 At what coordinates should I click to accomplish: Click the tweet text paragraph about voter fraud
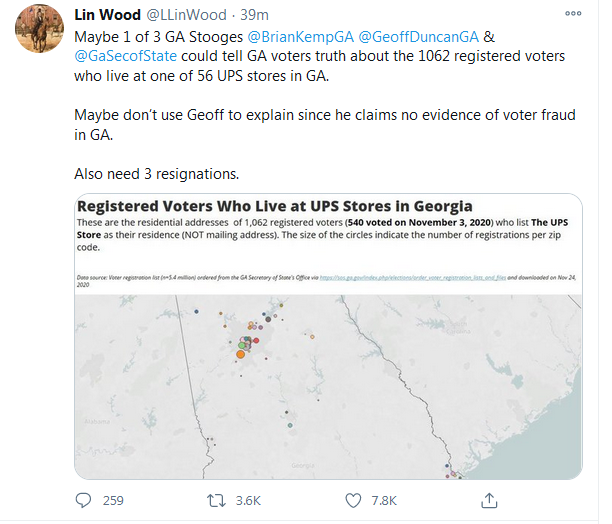pos(325,125)
